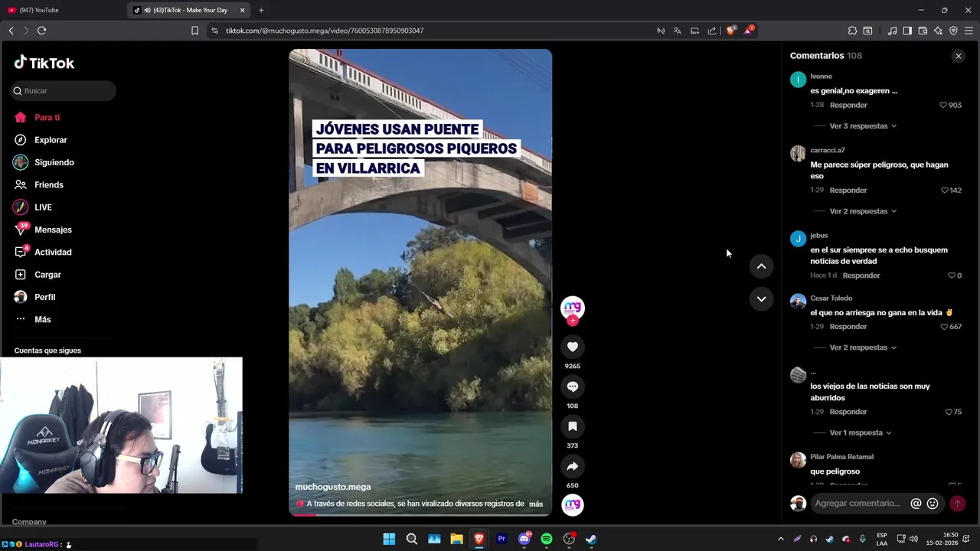Insert mention with the @ icon
Screen dimensions: 980x551
(x=916, y=504)
